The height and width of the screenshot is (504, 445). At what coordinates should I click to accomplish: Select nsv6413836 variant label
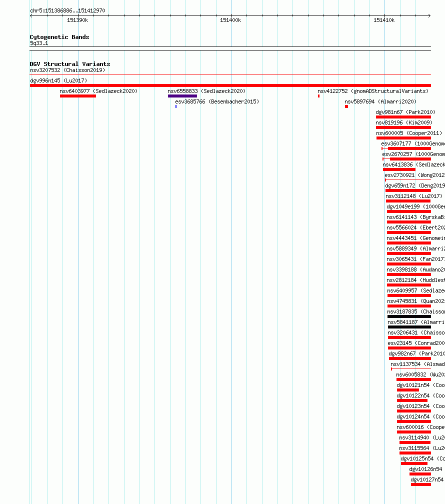click(x=414, y=165)
